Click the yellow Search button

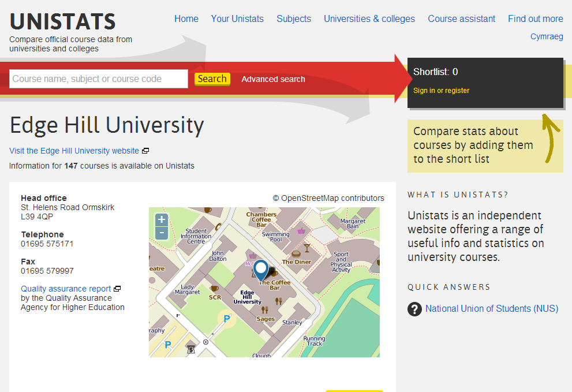point(212,79)
